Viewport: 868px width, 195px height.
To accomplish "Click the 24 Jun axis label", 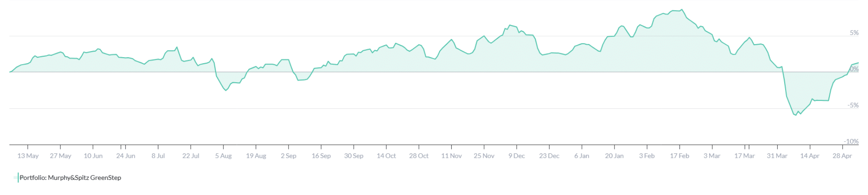I will [125, 156].
